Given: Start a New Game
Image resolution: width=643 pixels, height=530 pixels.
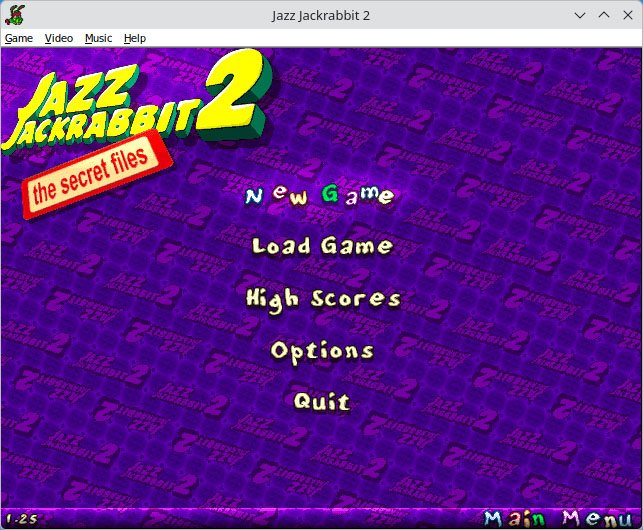Looking at the screenshot, I should [320, 195].
